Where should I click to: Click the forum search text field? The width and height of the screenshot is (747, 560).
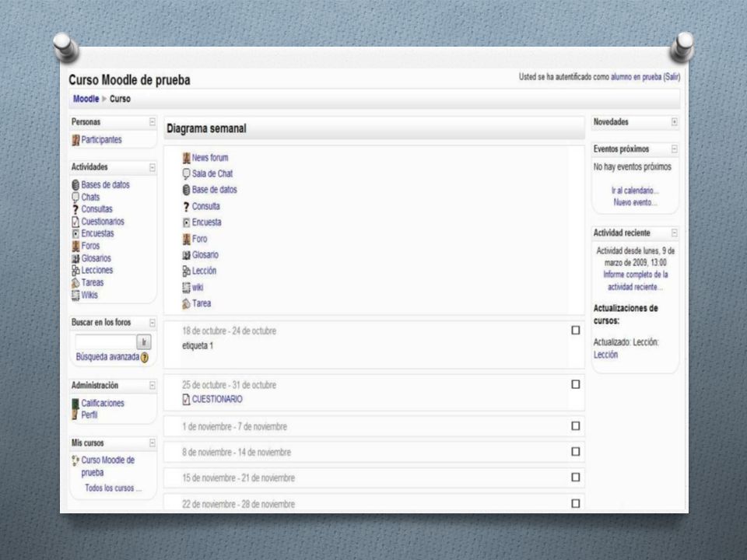(x=106, y=342)
